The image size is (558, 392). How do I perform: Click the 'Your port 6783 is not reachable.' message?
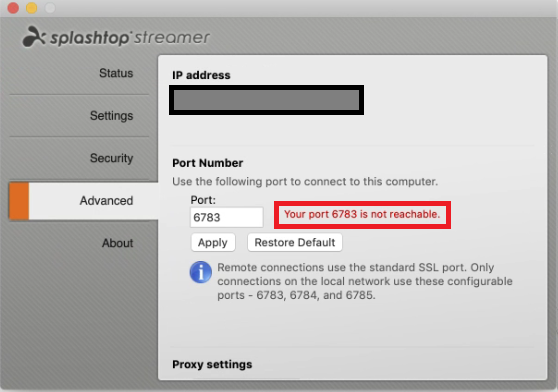(x=362, y=214)
